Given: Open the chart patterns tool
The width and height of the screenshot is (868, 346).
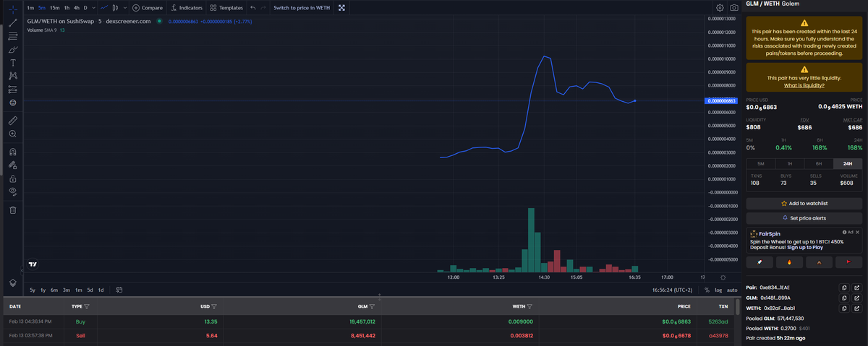Looking at the screenshot, I should click(x=13, y=76).
